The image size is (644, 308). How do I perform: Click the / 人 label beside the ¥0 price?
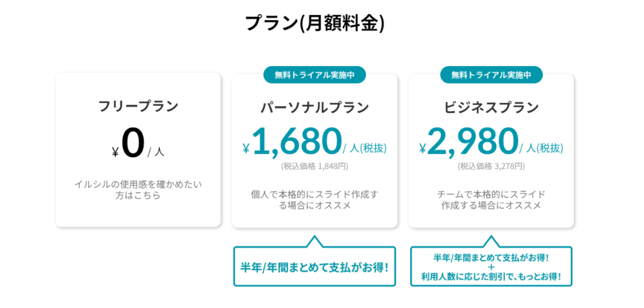156,152
